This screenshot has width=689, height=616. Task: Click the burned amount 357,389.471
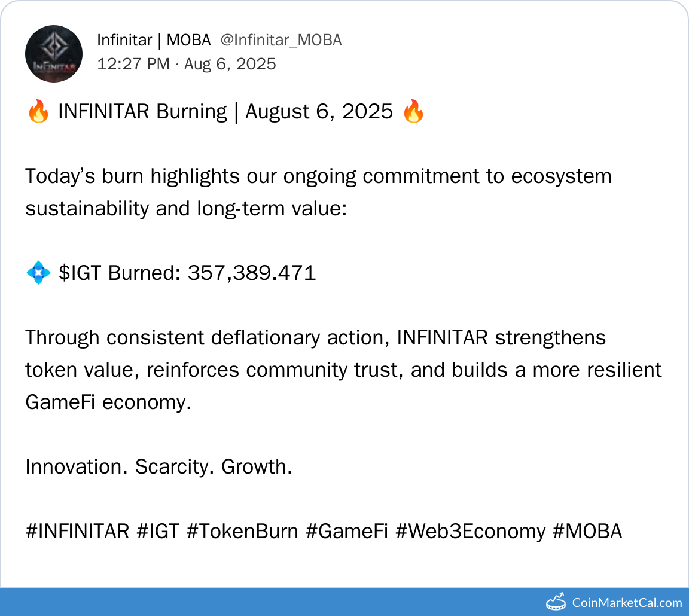click(252, 273)
